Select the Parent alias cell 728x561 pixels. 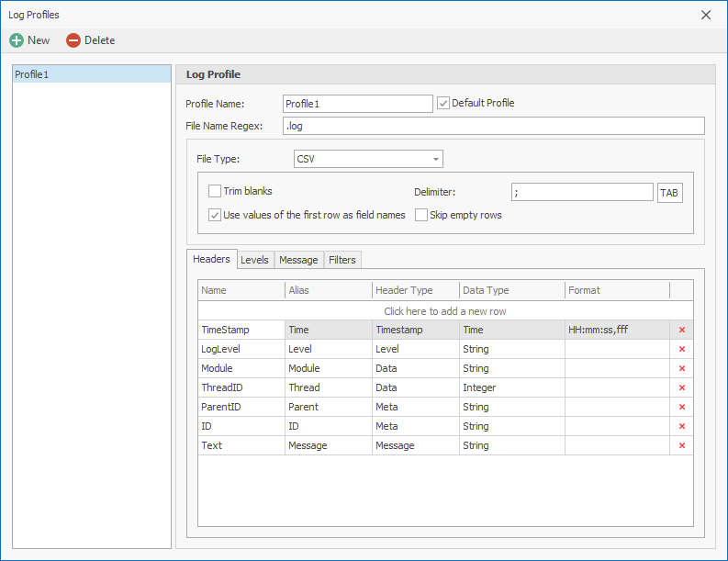click(329, 407)
